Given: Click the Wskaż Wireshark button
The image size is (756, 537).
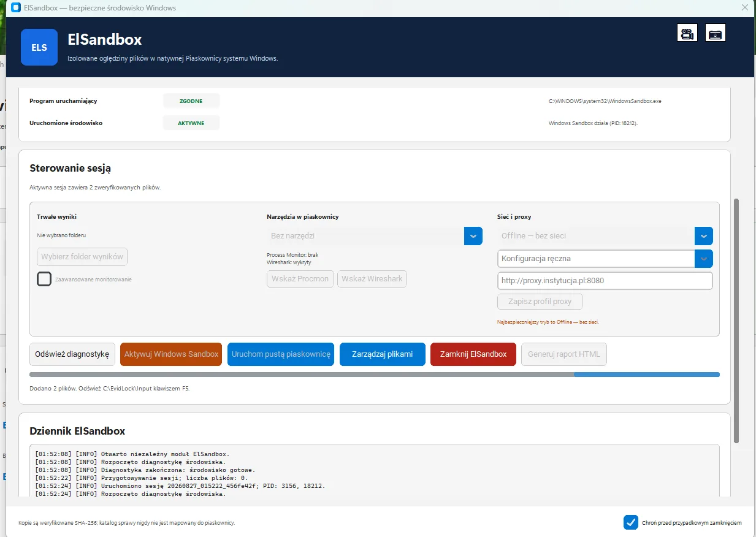Looking at the screenshot, I should 372,279.
